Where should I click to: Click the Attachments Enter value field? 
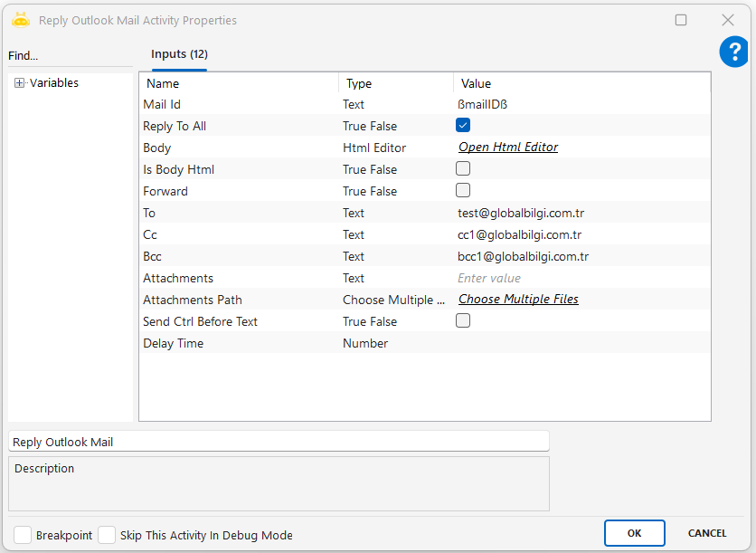coord(579,278)
